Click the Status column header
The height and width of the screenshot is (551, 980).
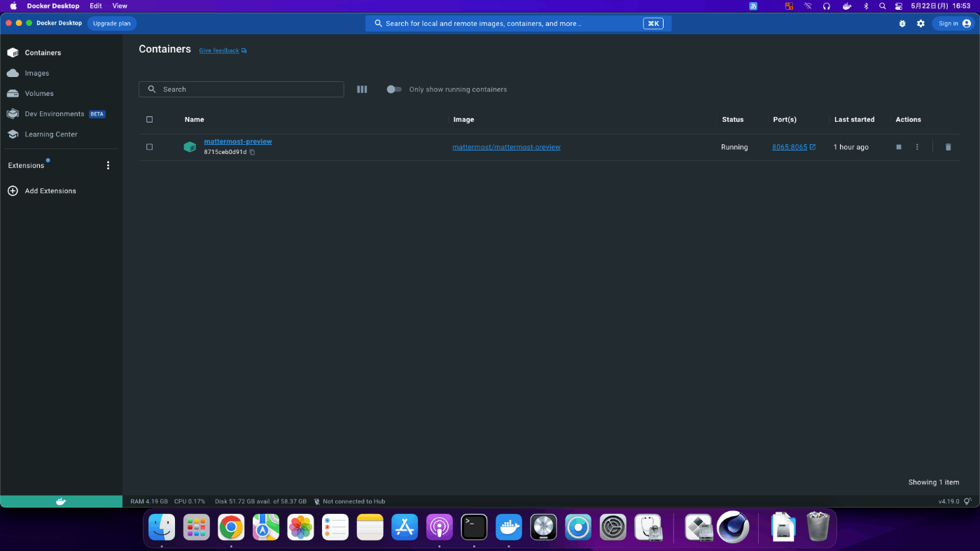pos(733,119)
